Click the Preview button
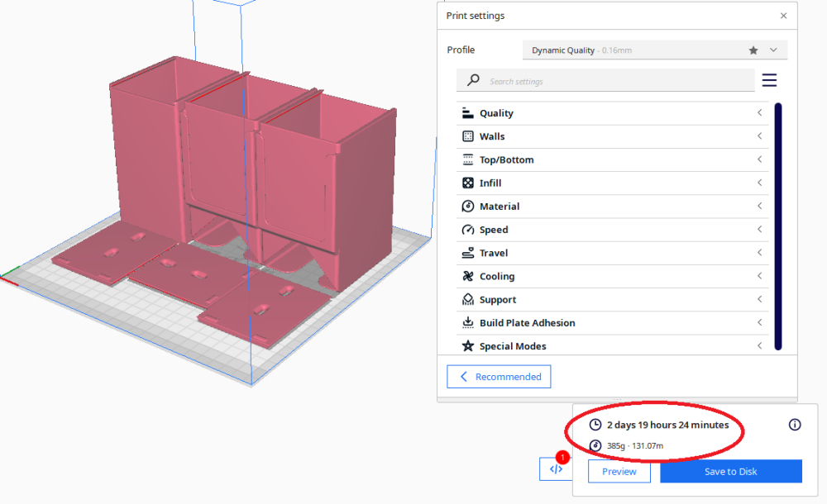This screenshot has width=827, height=504. [x=619, y=471]
